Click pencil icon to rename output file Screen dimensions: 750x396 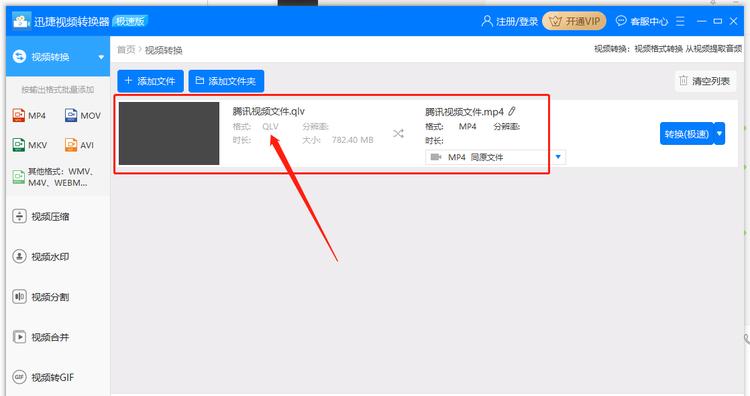(512, 111)
